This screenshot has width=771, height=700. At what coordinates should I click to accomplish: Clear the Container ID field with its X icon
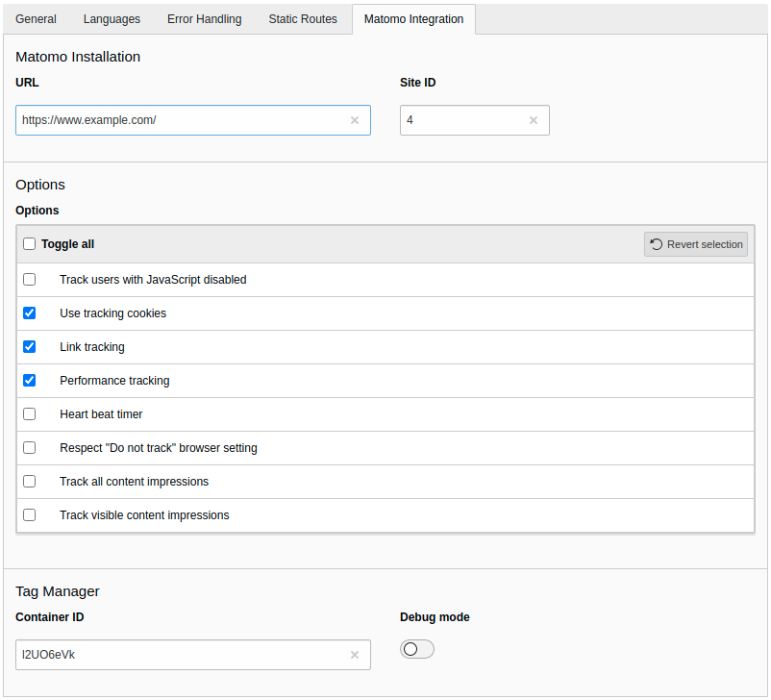click(355, 655)
